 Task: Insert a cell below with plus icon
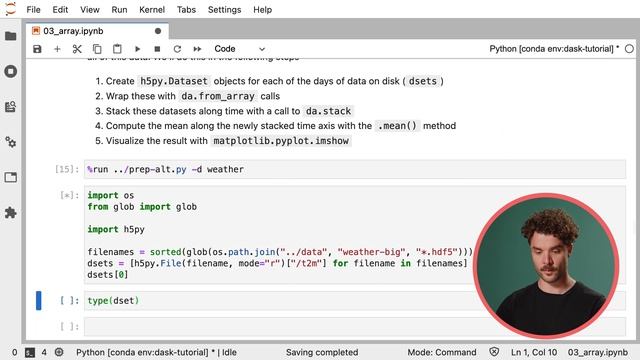tap(57, 49)
